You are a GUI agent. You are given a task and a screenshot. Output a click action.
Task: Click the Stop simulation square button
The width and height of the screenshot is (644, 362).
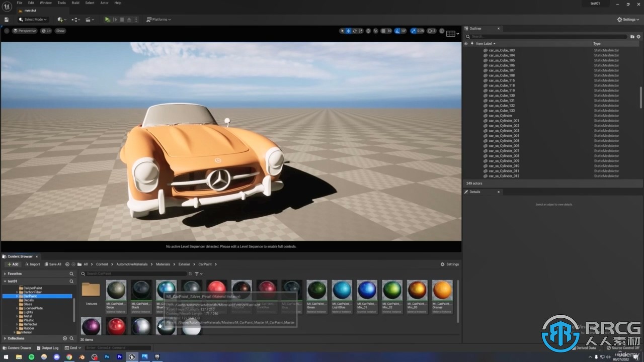[122, 20]
